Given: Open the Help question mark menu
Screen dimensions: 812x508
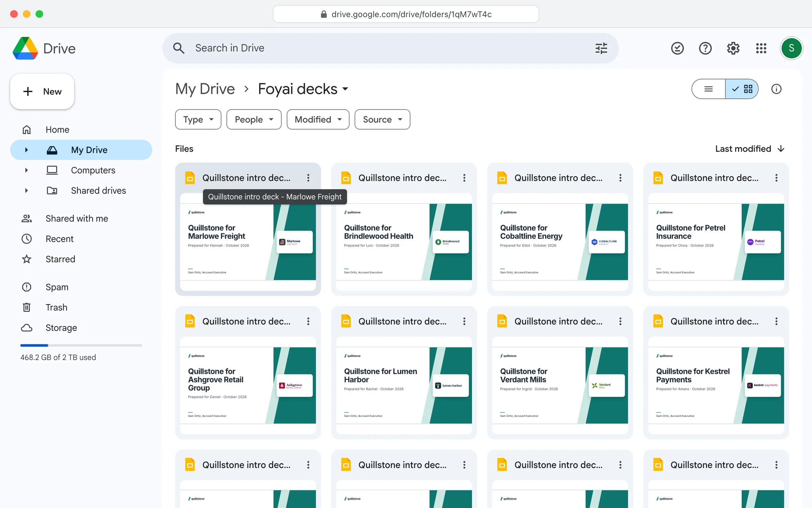Looking at the screenshot, I should coord(705,48).
